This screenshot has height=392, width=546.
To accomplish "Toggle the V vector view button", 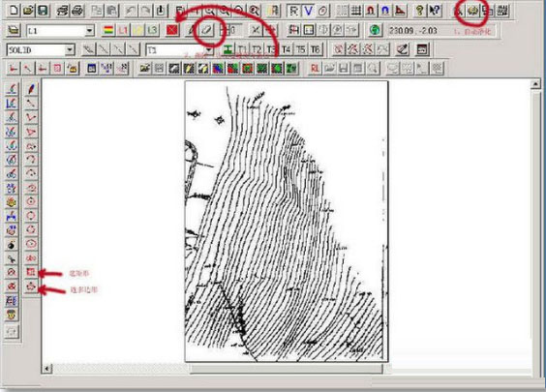I will click(308, 11).
